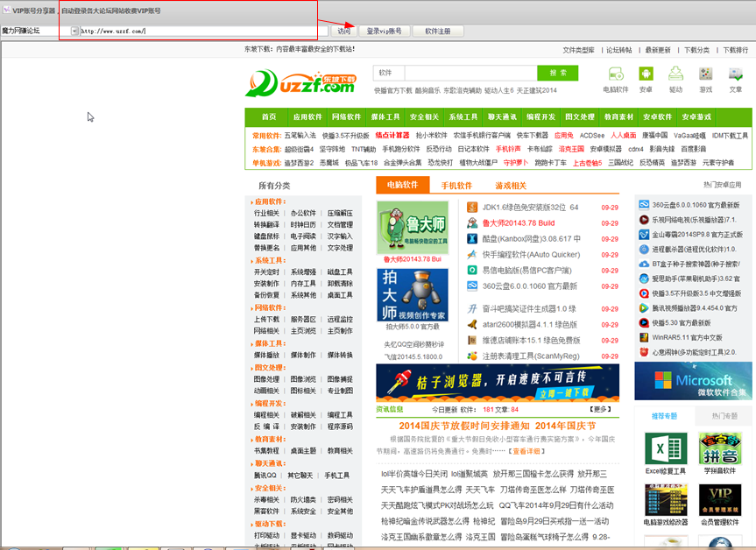Click the 鲁大师 list entry icon

pyautogui.click(x=472, y=223)
